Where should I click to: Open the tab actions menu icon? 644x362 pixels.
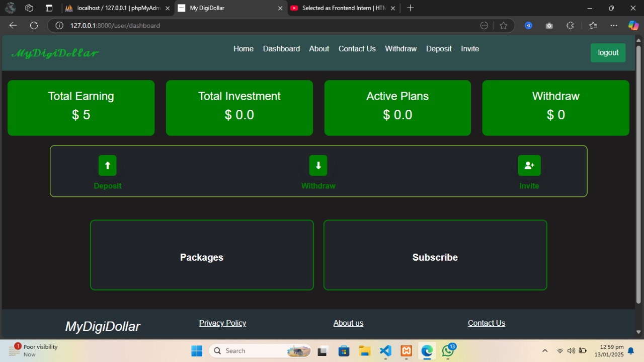49,8
